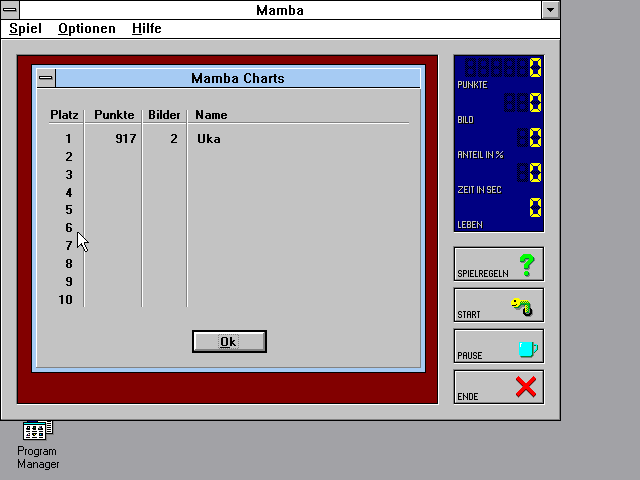Open the Program Manager desktop icon
Screen dimensions: 640x480
[x=38, y=444]
